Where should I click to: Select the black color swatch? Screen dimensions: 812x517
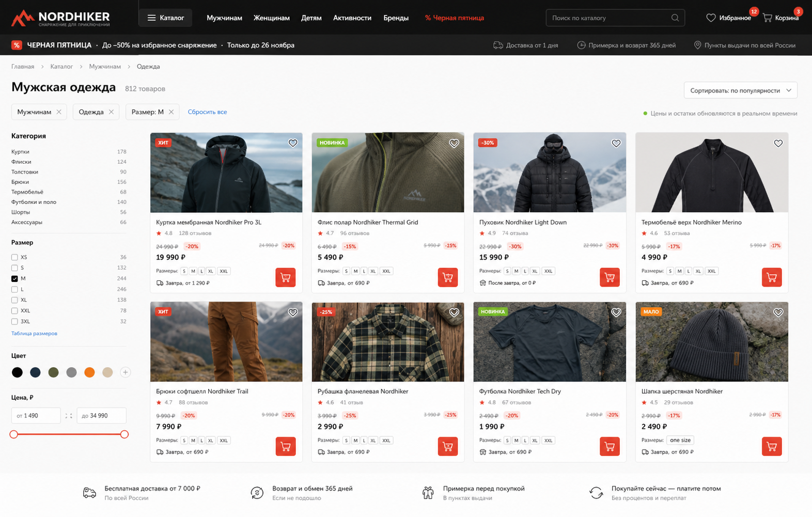pos(17,372)
